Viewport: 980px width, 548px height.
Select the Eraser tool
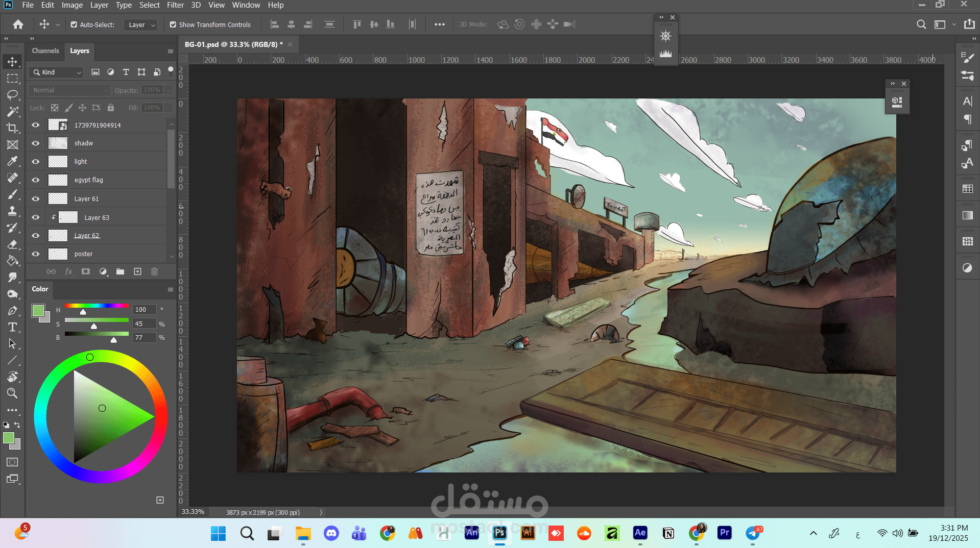[x=12, y=244]
